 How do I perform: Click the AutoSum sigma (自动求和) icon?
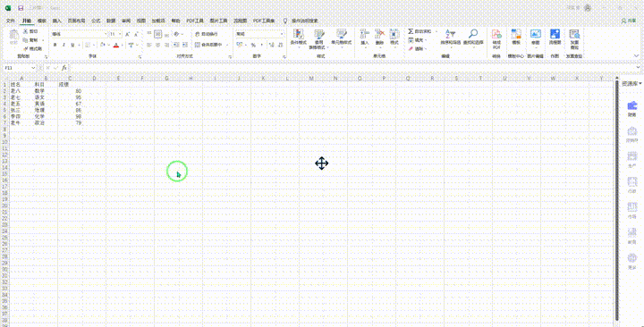pyautogui.click(x=411, y=31)
